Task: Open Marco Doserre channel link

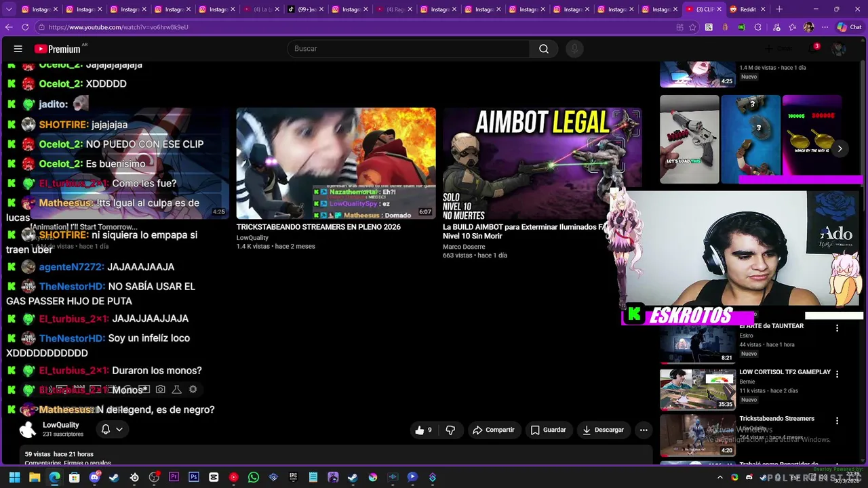Action: (x=464, y=247)
